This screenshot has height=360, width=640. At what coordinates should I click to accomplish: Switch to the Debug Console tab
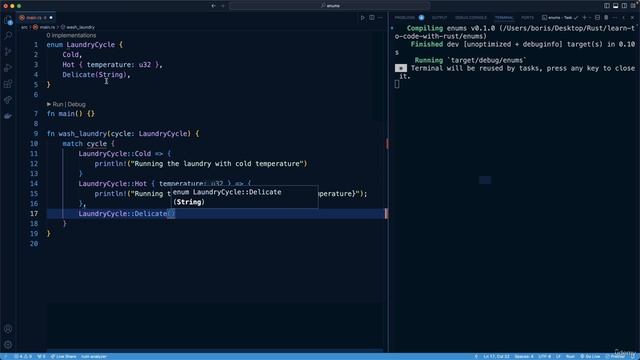point(471,18)
